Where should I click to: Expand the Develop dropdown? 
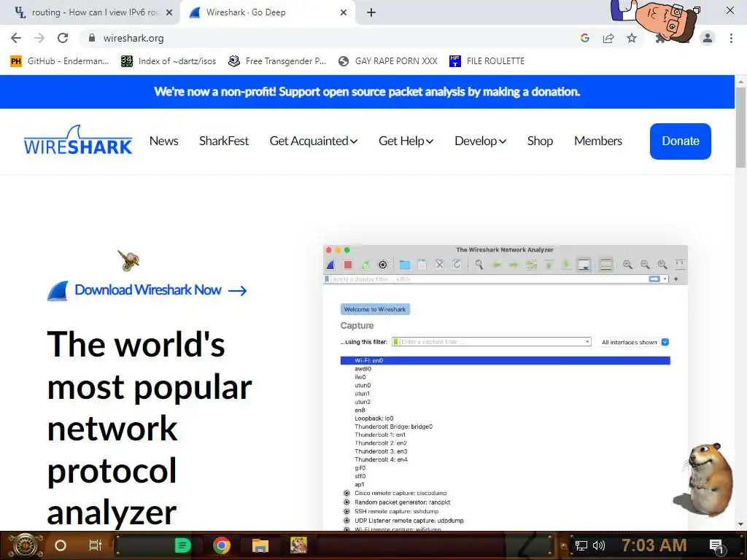[480, 141]
